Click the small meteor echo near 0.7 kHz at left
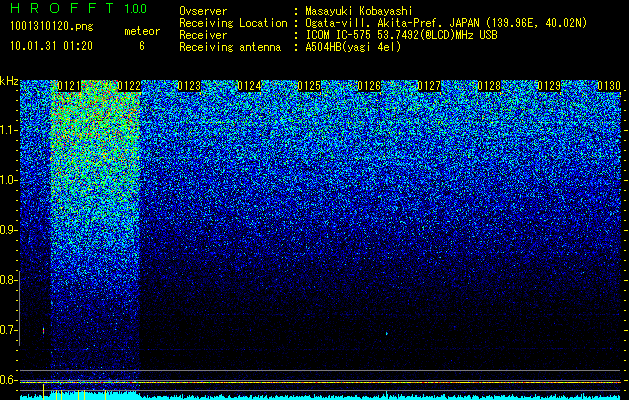The height and width of the screenshot is (400, 629). click(43, 331)
